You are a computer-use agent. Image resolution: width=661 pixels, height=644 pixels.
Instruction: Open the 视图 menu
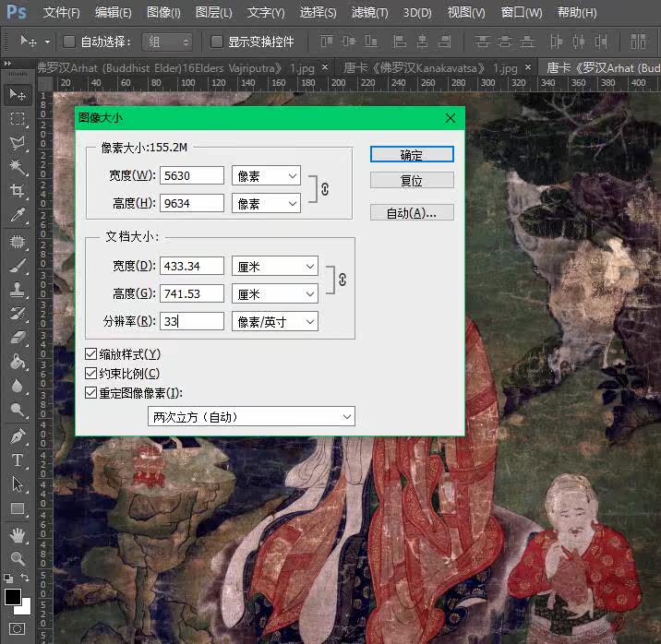tap(466, 12)
